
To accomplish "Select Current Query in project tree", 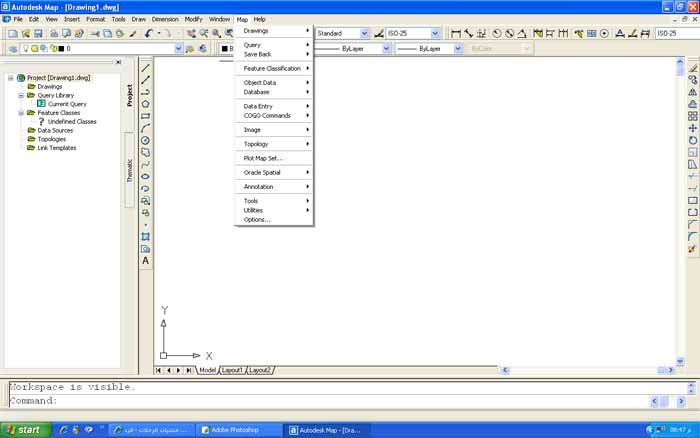I will (67, 104).
